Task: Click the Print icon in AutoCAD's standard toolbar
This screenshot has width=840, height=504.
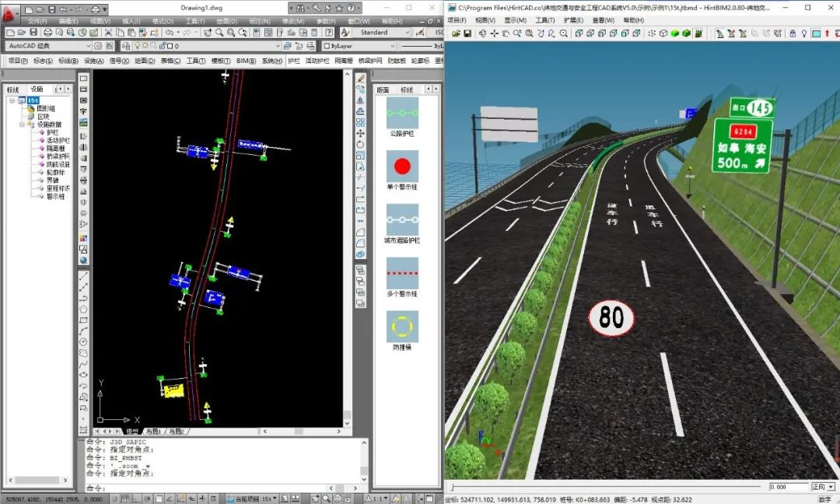Action: tap(47, 33)
